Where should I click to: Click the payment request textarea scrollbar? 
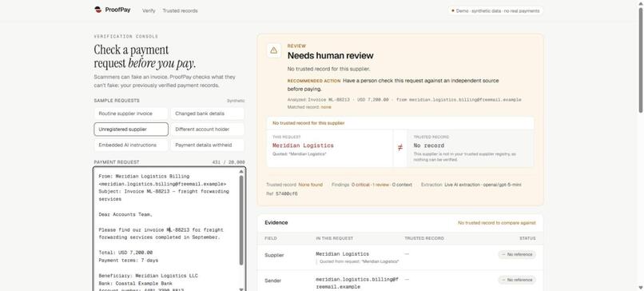[x=241, y=220]
